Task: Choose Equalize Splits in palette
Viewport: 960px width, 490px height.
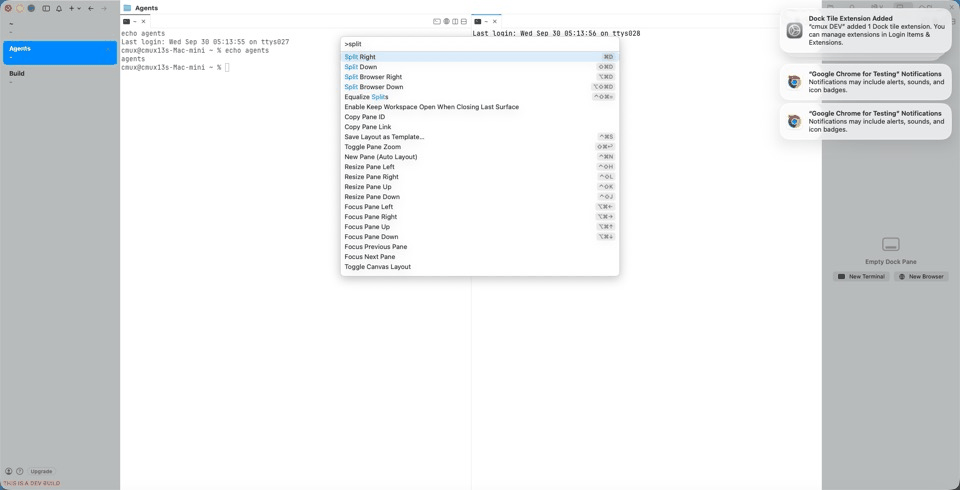Action: 479,97
